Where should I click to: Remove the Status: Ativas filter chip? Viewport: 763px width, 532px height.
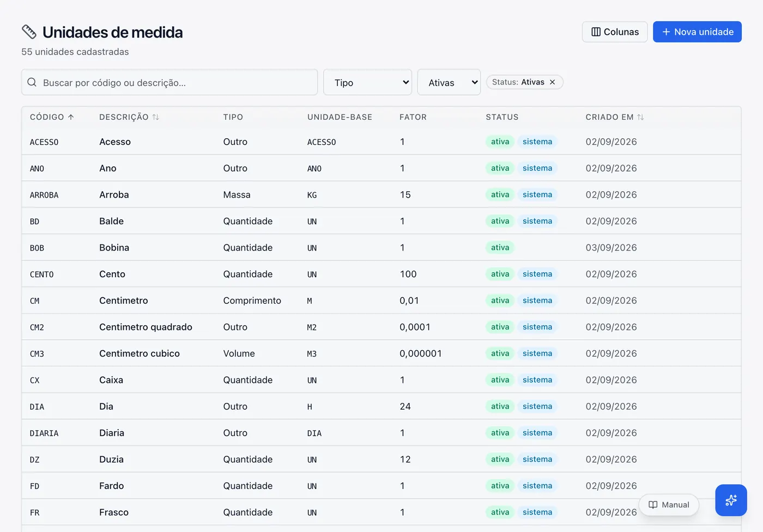point(553,82)
